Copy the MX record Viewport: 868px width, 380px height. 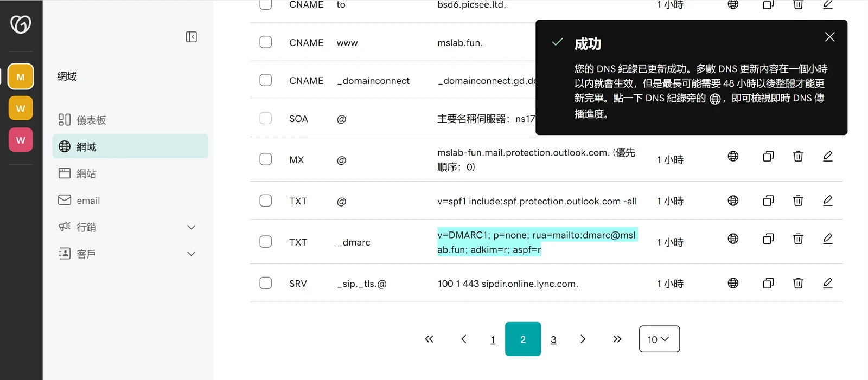pyautogui.click(x=768, y=156)
